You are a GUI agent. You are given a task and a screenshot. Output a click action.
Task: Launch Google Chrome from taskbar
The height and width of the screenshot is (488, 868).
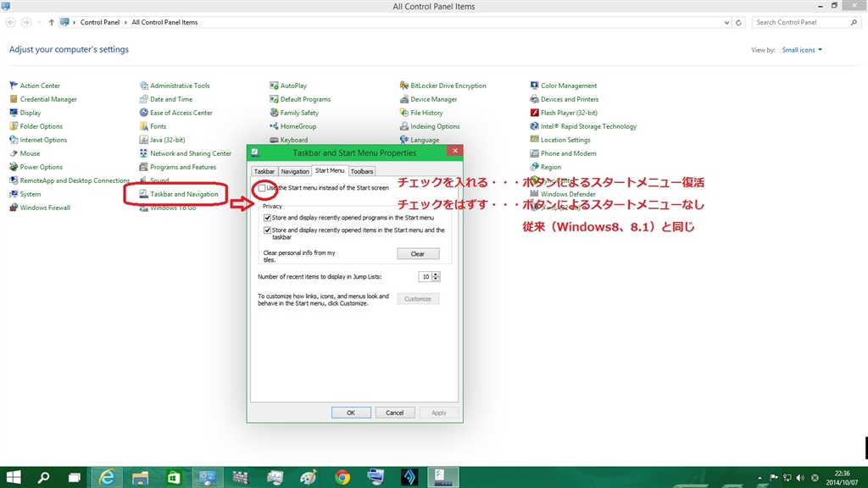(x=342, y=477)
